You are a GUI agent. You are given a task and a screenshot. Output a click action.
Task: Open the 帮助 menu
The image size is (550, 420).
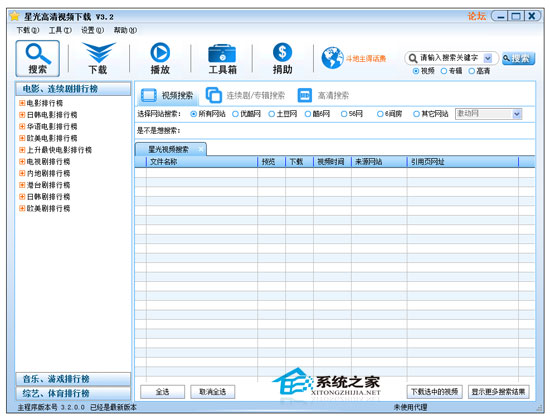[x=125, y=31]
